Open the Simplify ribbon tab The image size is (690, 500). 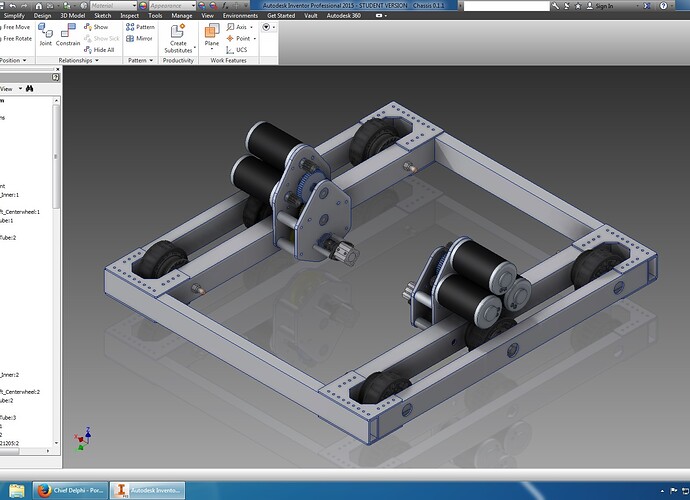coord(14,15)
